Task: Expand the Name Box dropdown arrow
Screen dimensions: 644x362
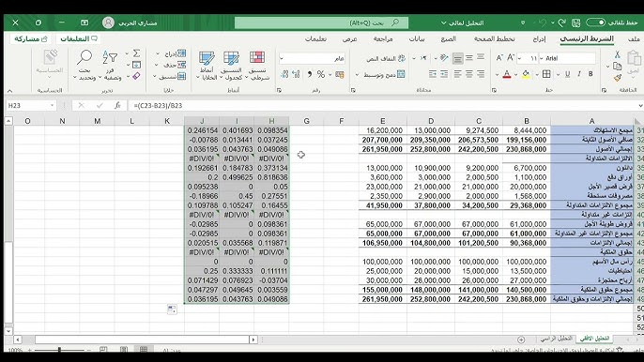Action: pos(53,105)
